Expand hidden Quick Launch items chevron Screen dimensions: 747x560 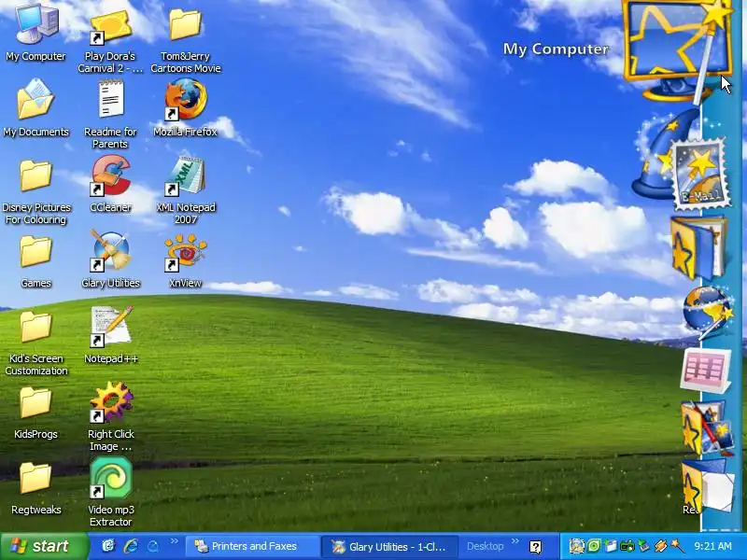[175, 541]
